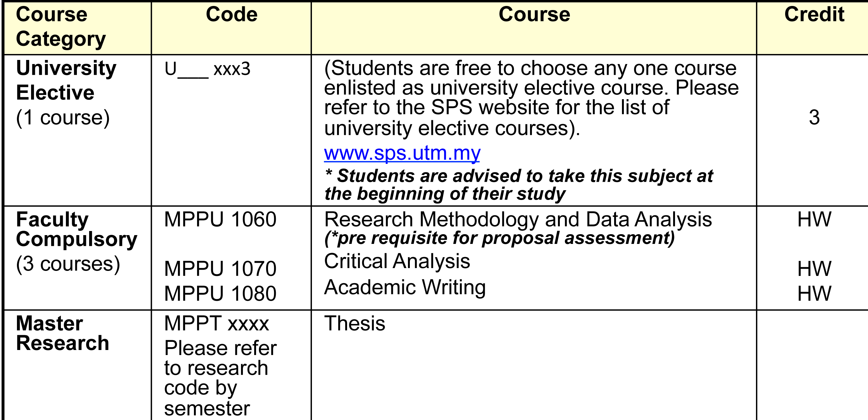Click the "MPPT xxxx" thesis code
Image resolution: width=868 pixels, height=420 pixels.
(x=216, y=324)
